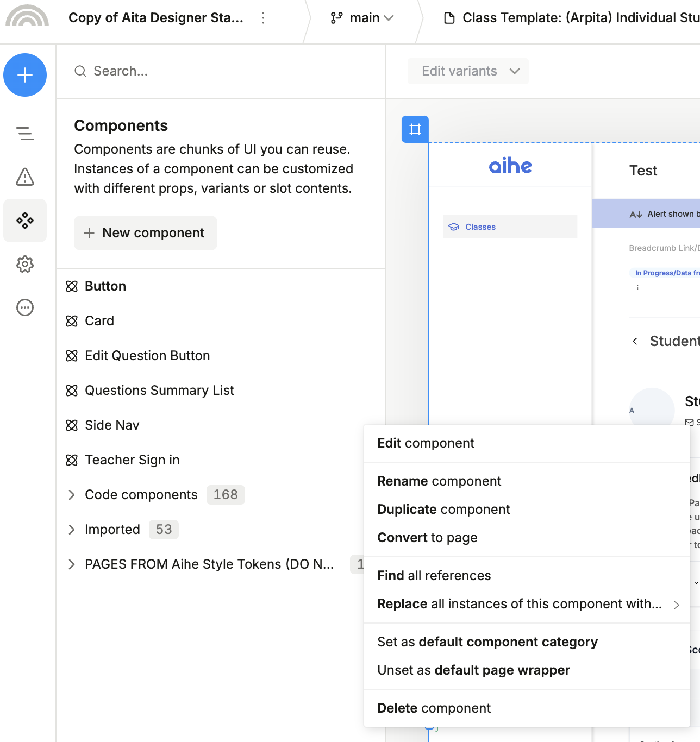Select Delete component in context menu
This screenshot has width=700, height=742.
[x=434, y=708]
